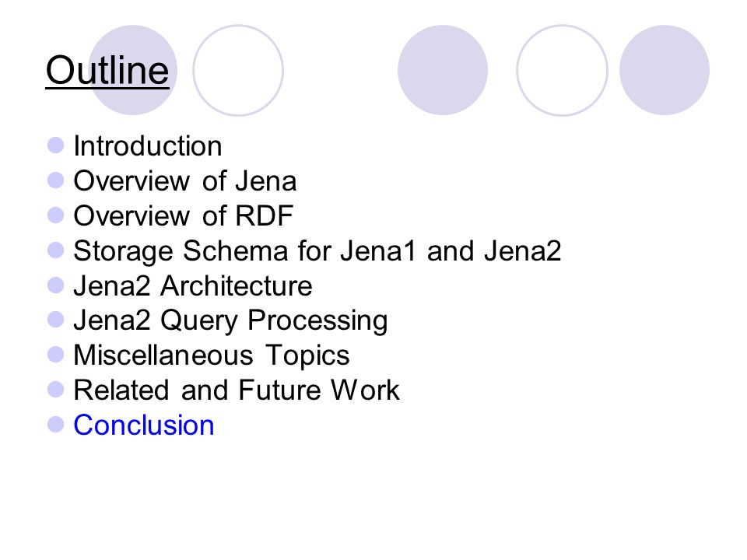Click the Jena2 Architecture line
The height and width of the screenshot is (560, 747).
tap(193, 285)
